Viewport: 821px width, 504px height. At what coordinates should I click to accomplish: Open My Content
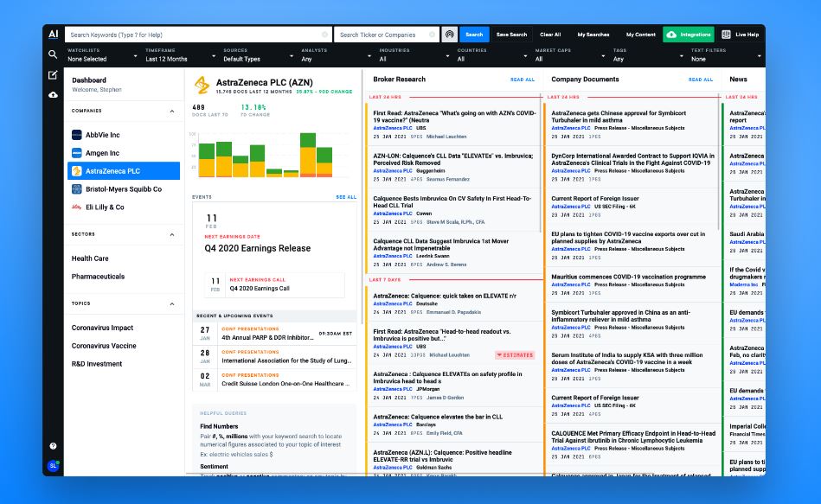click(x=641, y=35)
